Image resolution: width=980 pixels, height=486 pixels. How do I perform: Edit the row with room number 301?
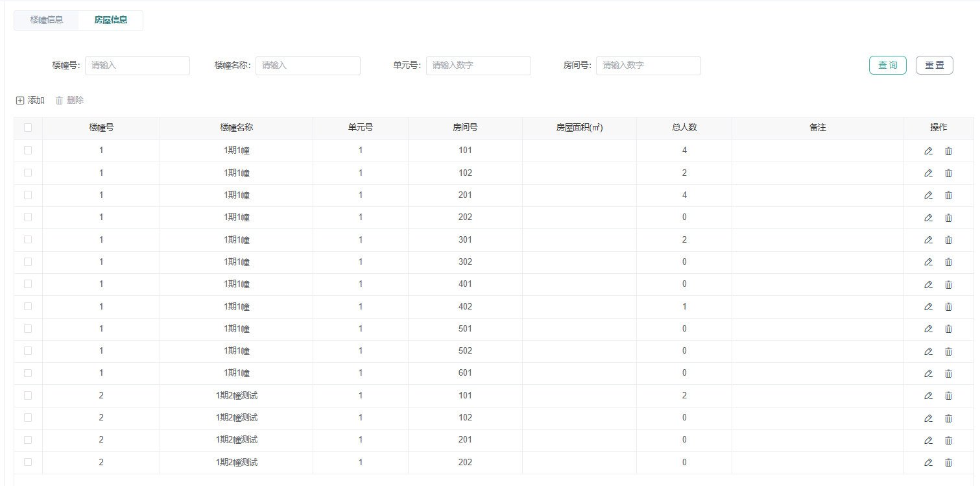pyautogui.click(x=928, y=240)
